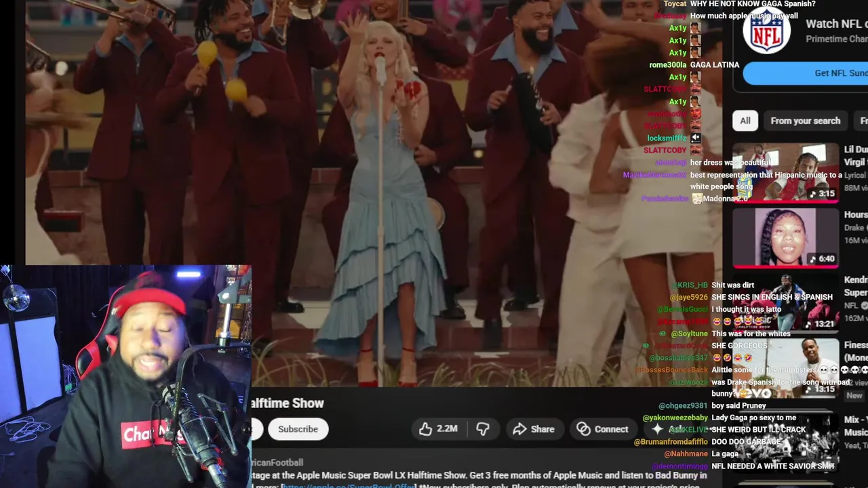
Task: Click the 'ricanFootball' channel name
Action: click(x=277, y=463)
